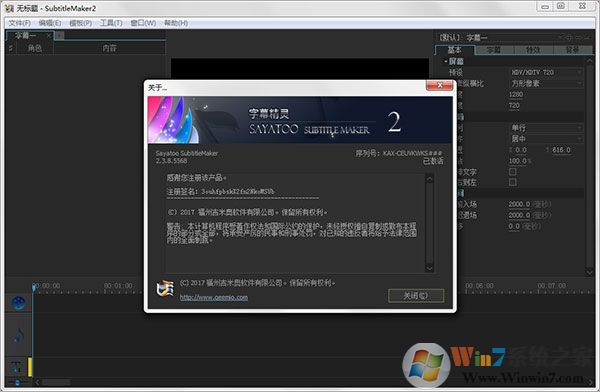600x392 pixels.
Task: Click the 00:01:00 mark on timeline ruler
Action: [118, 286]
